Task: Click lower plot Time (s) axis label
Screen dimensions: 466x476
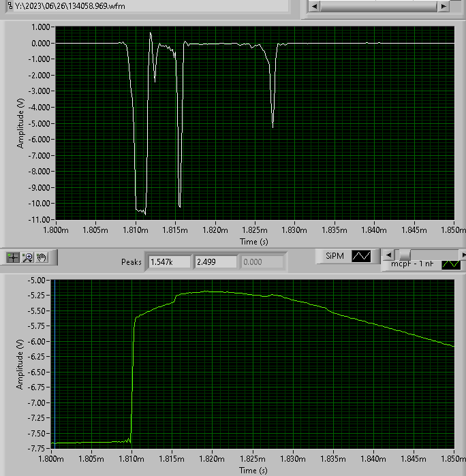Action: pyautogui.click(x=253, y=471)
